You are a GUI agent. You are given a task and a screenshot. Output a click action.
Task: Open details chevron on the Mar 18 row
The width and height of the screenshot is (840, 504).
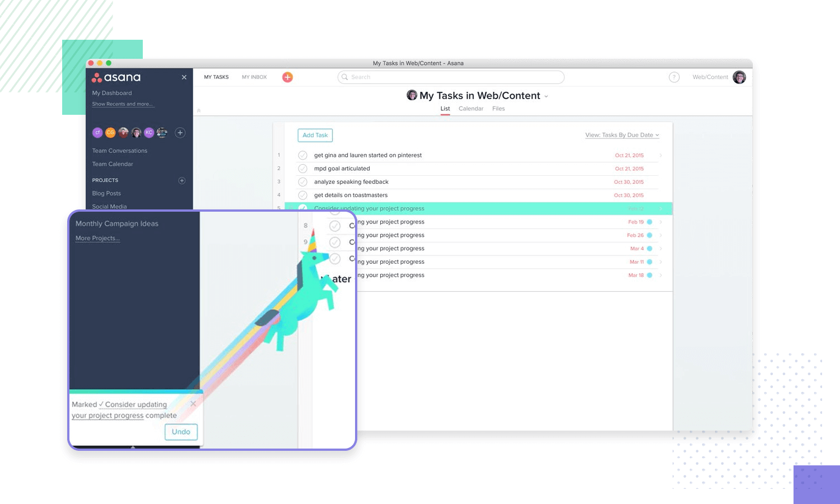(x=661, y=276)
